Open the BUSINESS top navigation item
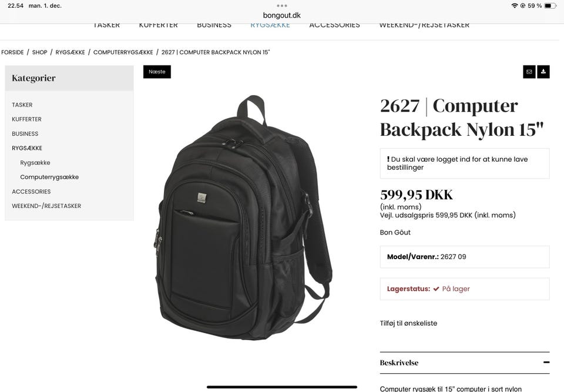The height and width of the screenshot is (392, 564). tap(214, 25)
